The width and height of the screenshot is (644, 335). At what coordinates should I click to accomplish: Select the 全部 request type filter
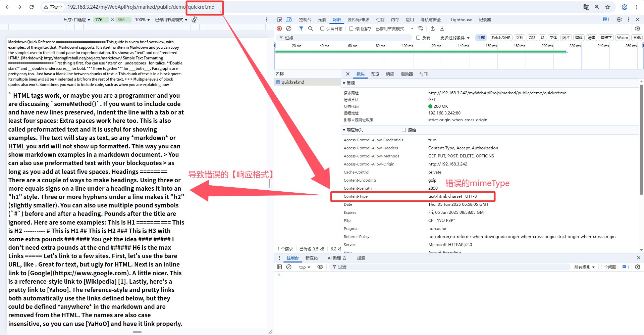click(x=481, y=38)
